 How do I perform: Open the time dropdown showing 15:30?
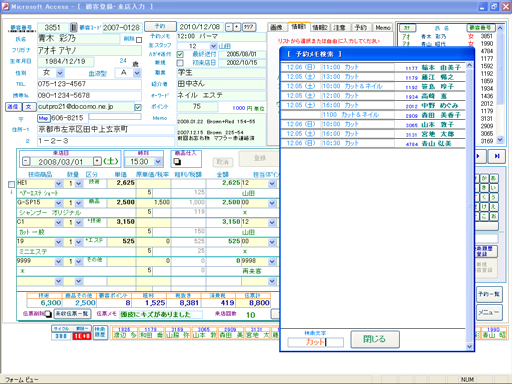158,162
